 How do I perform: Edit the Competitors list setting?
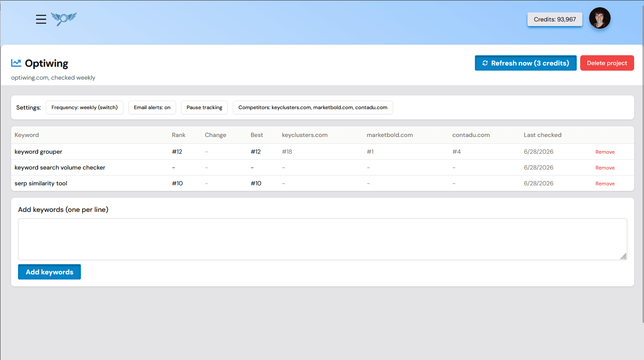click(313, 107)
